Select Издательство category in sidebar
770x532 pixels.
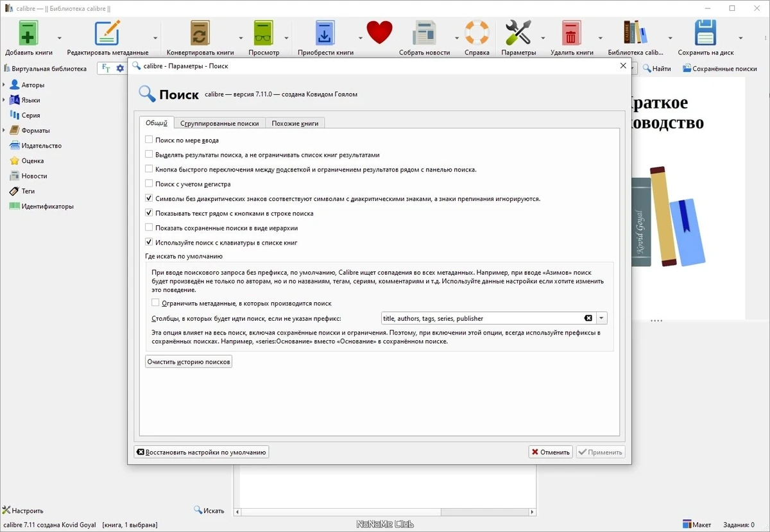coord(35,146)
